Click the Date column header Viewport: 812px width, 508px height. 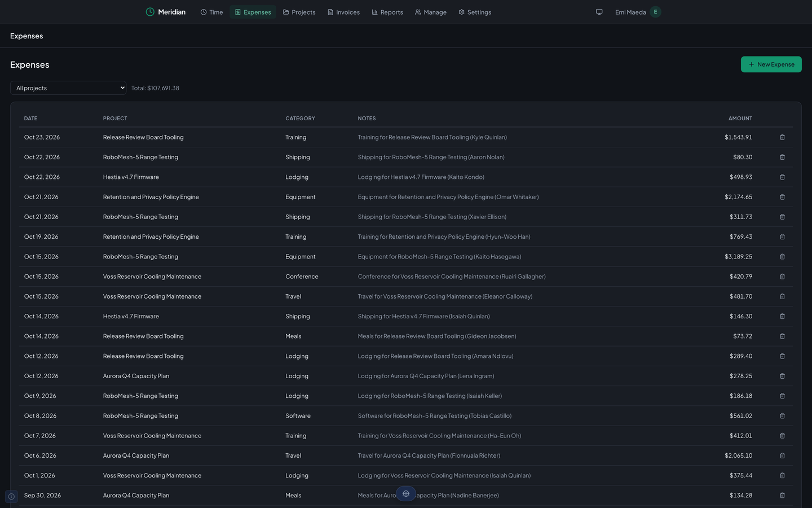[31, 119]
